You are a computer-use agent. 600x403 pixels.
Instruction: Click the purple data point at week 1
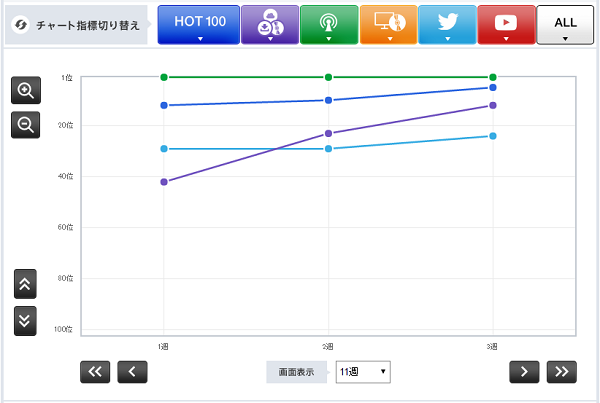coord(164,182)
